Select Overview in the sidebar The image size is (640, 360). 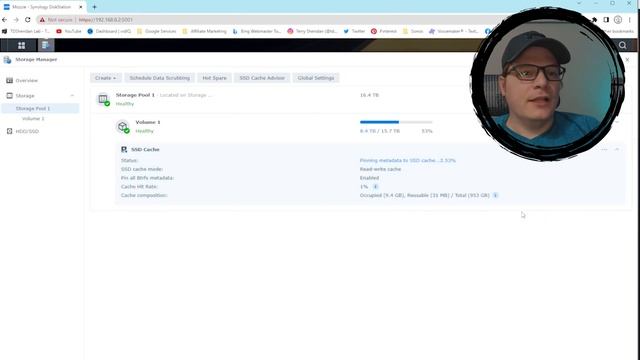tap(27, 80)
